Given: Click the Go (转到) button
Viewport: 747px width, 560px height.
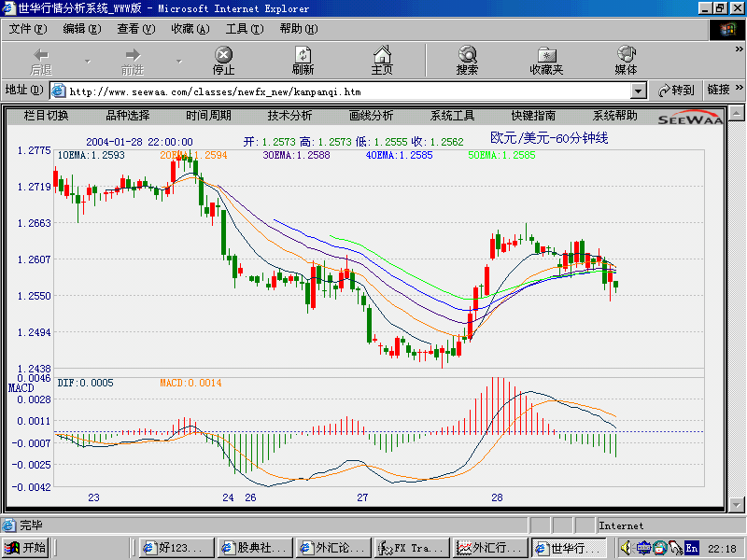Looking at the screenshot, I should click(676, 91).
